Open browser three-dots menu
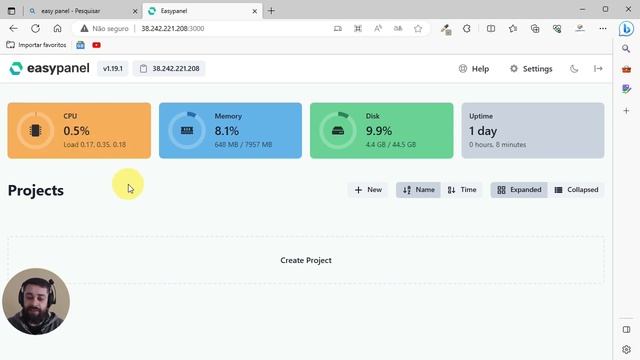Screen dimensions: 640x360 tap(603, 29)
